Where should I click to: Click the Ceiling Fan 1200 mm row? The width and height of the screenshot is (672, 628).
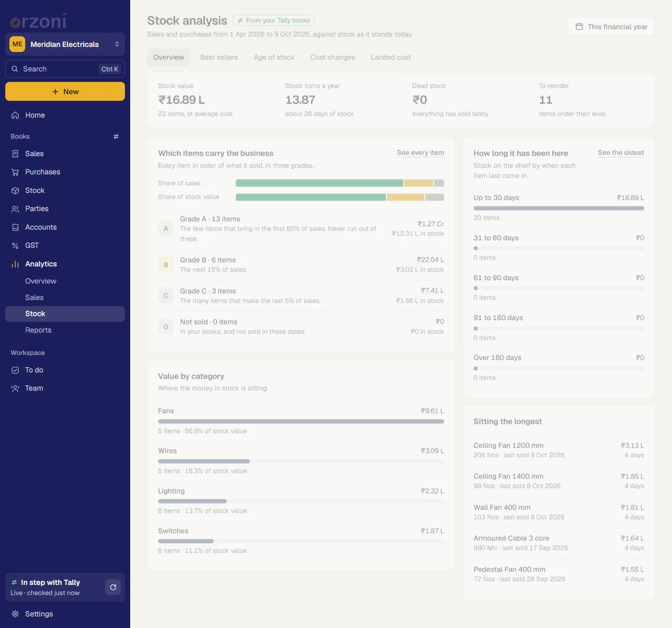coord(559,450)
